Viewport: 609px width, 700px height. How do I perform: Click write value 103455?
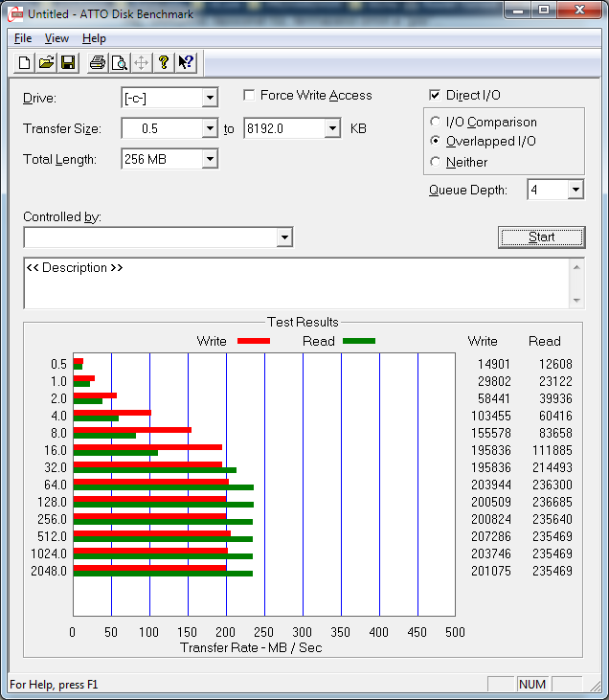(490, 416)
